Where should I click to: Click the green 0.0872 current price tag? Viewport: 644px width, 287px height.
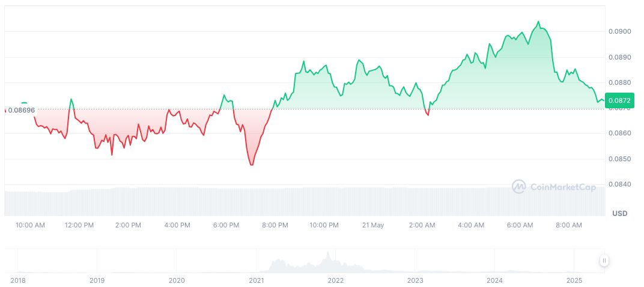coord(619,99)
